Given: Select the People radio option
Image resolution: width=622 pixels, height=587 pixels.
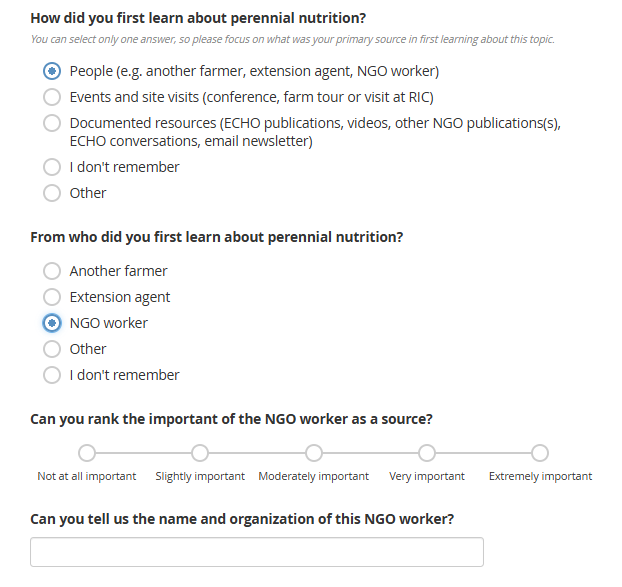Looking at the screenshot, I should click(x=52, y=71).
